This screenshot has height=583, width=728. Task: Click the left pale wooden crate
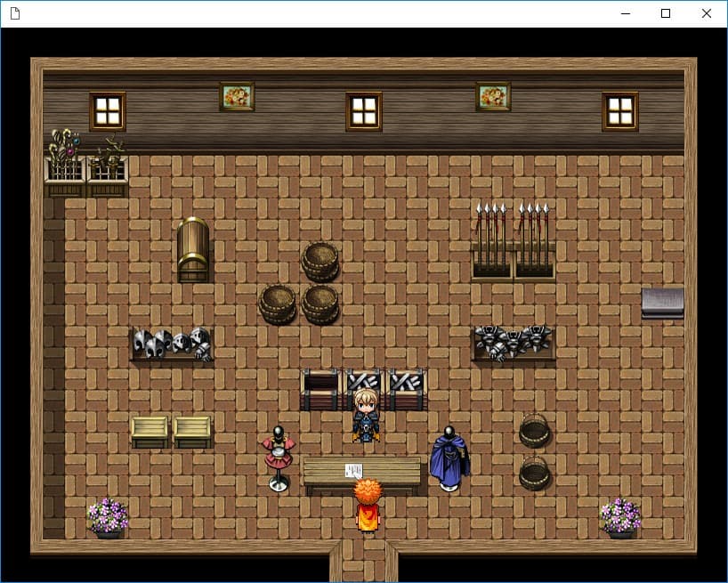[x=150, y=433]
